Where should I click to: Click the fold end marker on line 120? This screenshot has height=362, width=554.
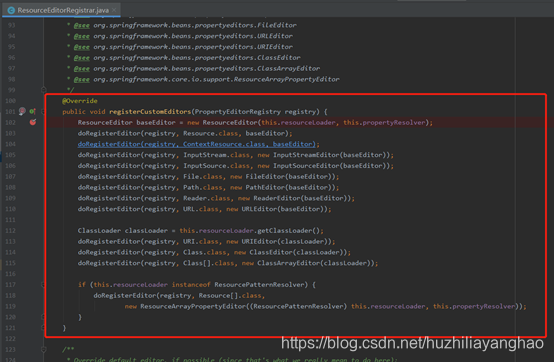(x=43, y=317)
